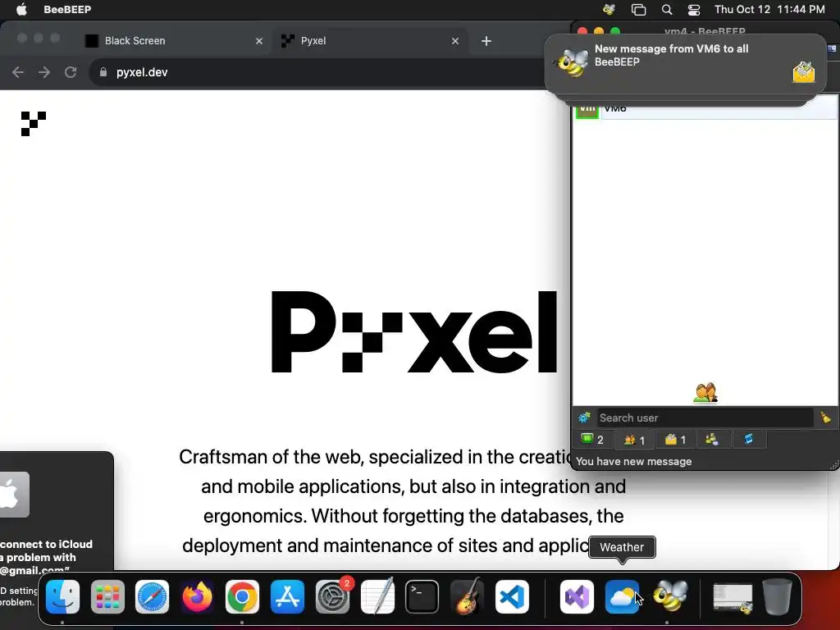840x630 pixels.
Task: Close the Black Screen tab
Action: coord(259,41)
